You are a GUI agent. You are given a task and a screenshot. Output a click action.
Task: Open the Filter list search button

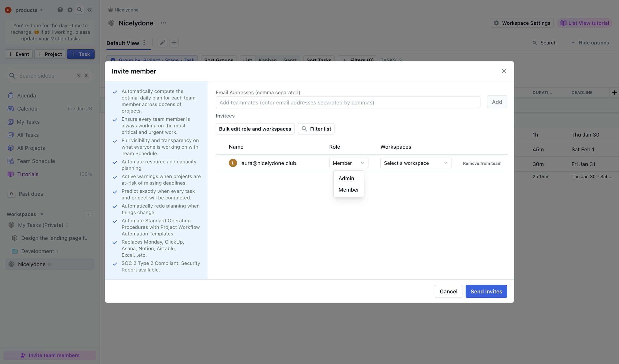pyautogui.click(x=316, y=129)
